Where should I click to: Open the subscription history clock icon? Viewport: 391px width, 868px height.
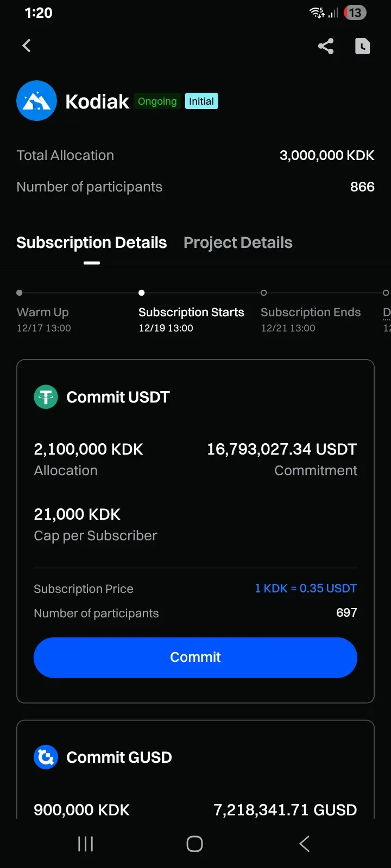click(x=362, y=46)
